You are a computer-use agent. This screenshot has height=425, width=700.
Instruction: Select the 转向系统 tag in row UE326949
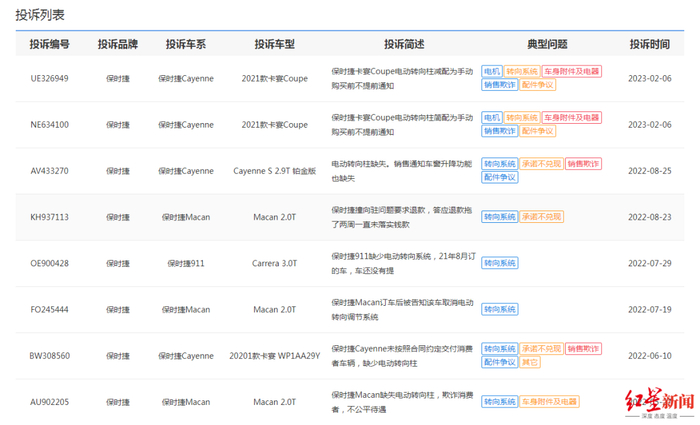[522, 71]
